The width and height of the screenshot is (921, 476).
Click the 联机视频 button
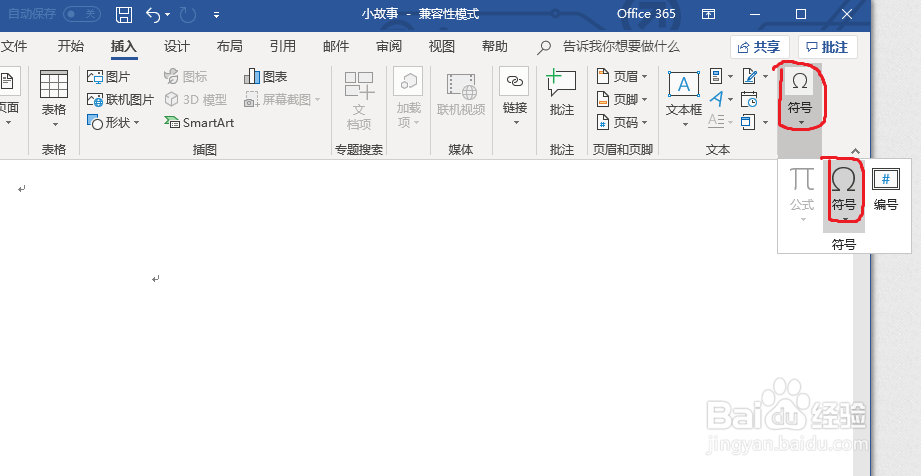[461, 94]
